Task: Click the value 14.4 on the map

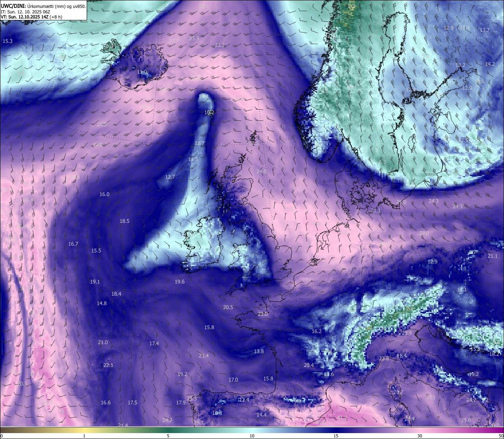Action: (261, 415)
